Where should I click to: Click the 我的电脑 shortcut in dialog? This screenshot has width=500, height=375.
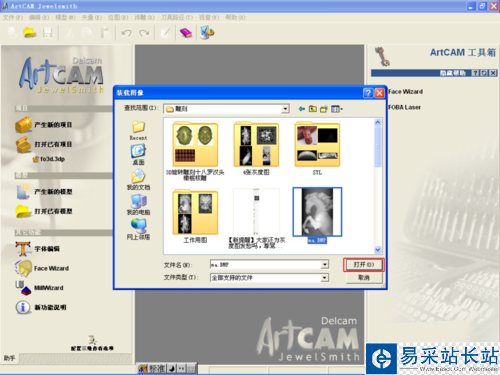(138, 204)
